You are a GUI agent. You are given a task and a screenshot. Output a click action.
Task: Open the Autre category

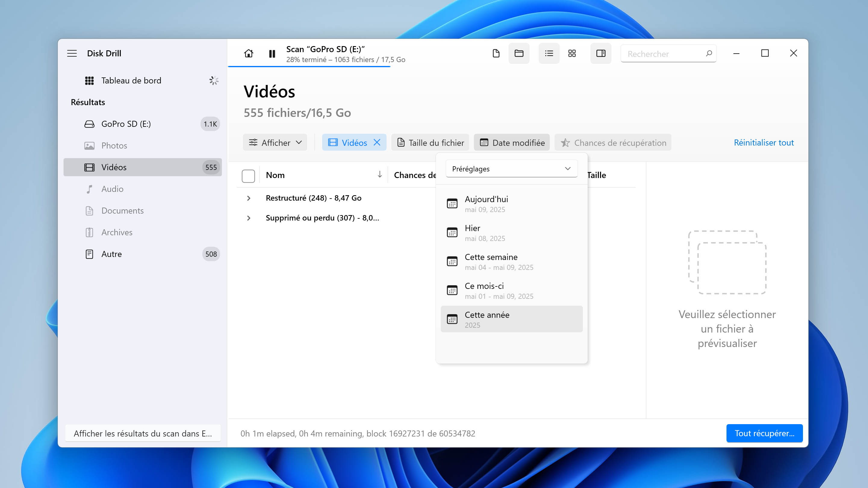point(143,254)
